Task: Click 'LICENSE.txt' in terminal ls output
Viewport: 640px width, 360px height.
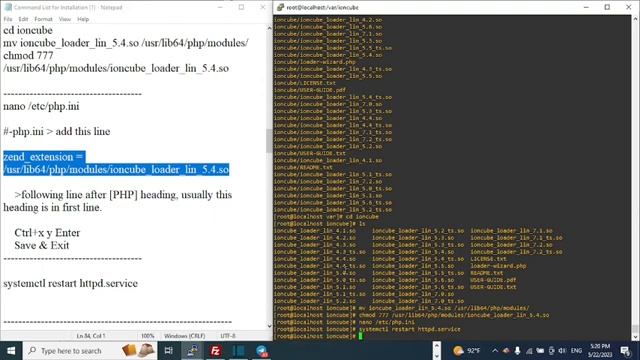Action: (x=488, y=259)
